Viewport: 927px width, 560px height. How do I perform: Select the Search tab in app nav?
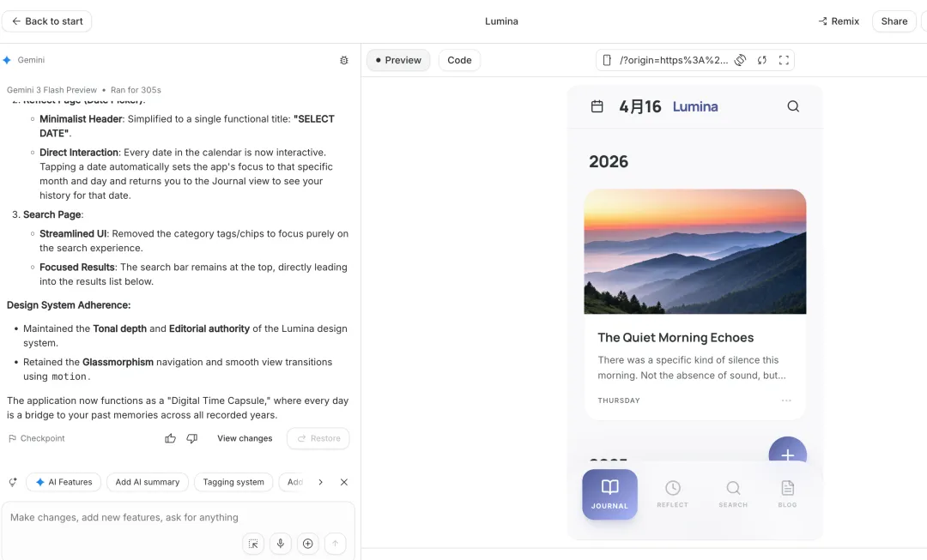click(733, 495)
